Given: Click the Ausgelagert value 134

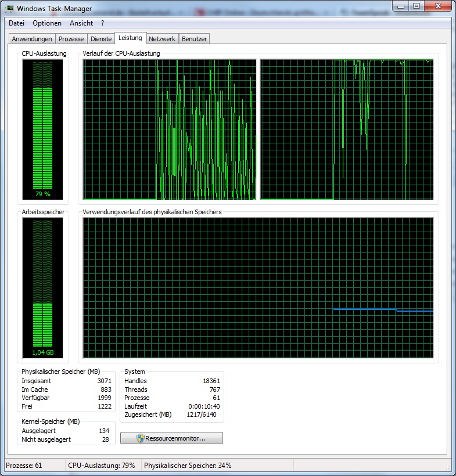Looking at the screenshot, I should (104, 431).
